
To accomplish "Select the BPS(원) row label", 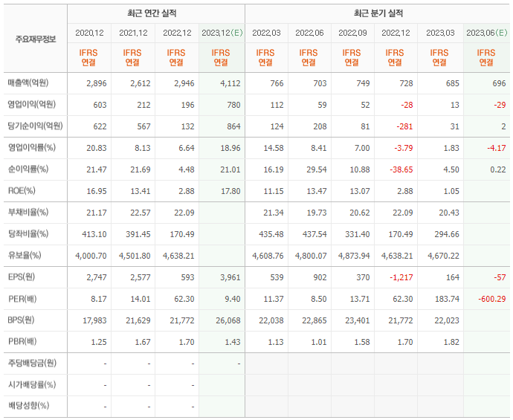I will click(21, 320).
